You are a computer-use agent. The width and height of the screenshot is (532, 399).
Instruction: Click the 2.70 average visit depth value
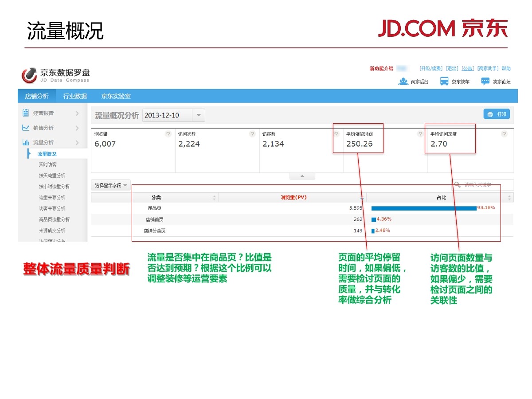[x=439, y=144]
